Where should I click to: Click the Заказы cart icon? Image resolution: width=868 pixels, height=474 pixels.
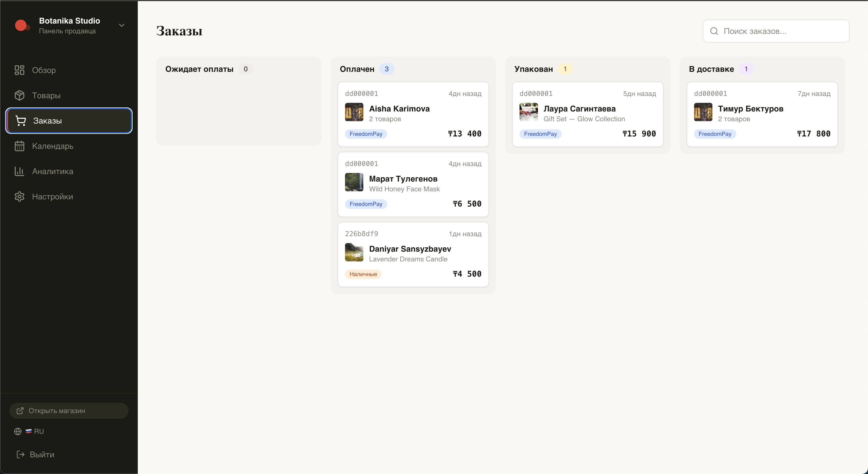[21, 121]
